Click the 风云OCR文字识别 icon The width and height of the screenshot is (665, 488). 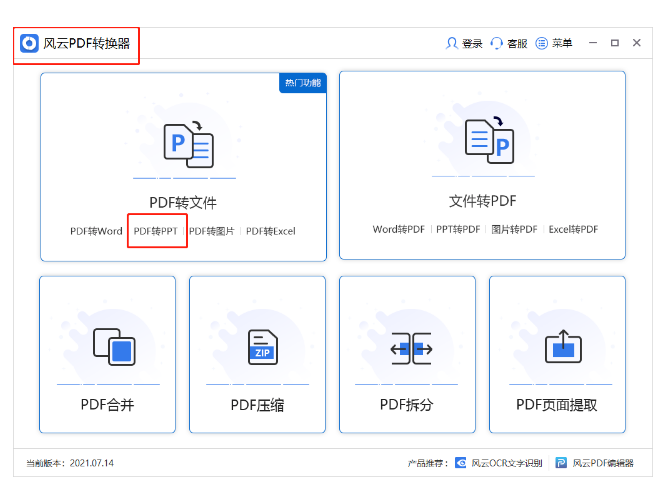[461, 463]
